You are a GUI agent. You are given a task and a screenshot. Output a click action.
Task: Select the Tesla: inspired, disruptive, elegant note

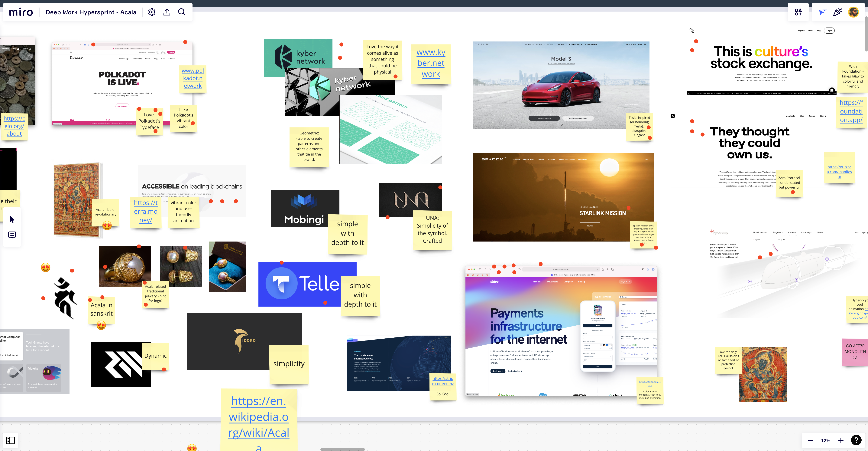639,127
